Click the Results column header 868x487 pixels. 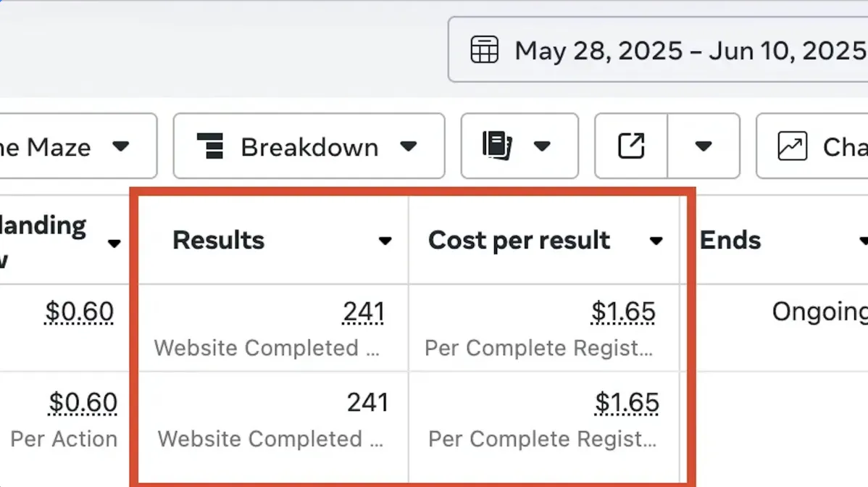(219, 241)
